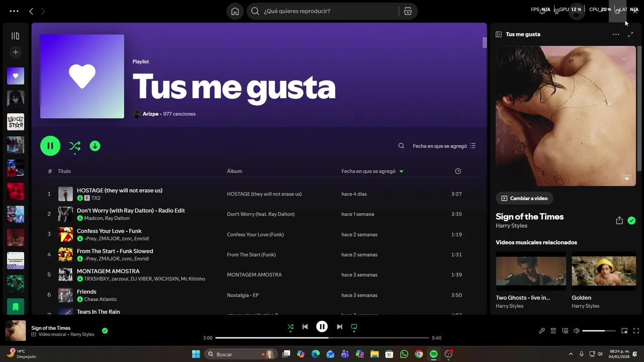This screenshot has height=362, width=644.
Task: Seek using the song progress bar
Action: (x=322, y=338)
